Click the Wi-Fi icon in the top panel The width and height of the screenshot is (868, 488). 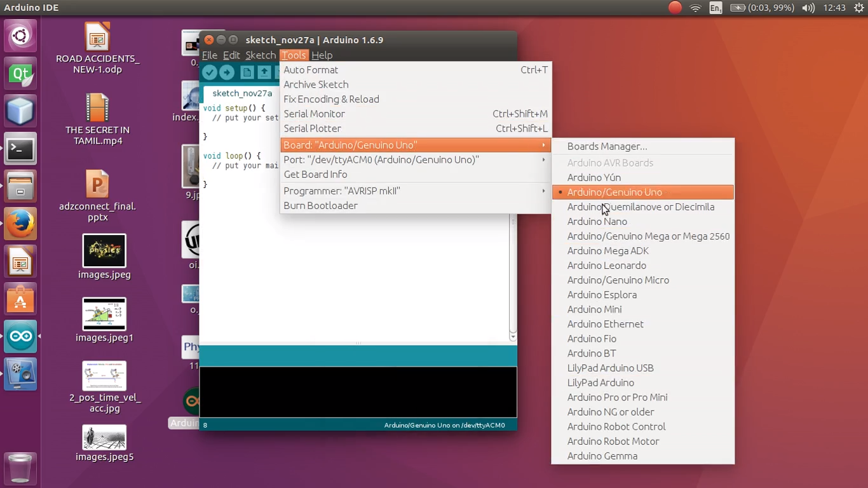coord(695,8)
